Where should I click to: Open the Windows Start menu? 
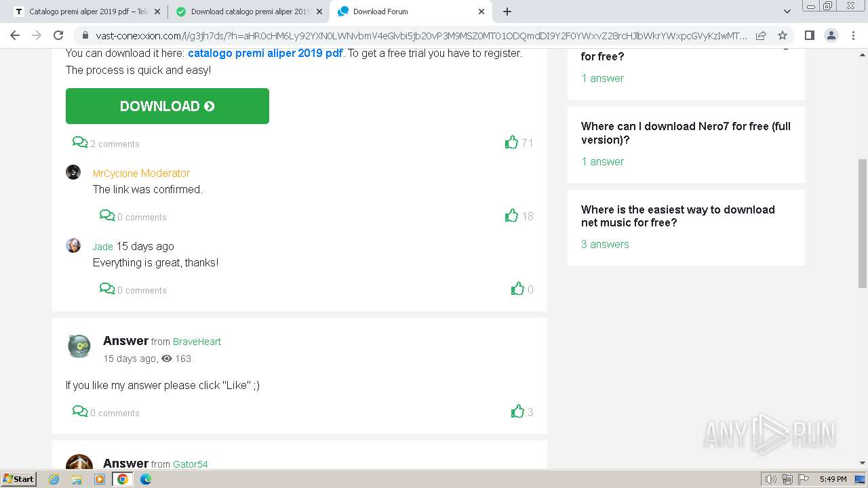[19, 479]
